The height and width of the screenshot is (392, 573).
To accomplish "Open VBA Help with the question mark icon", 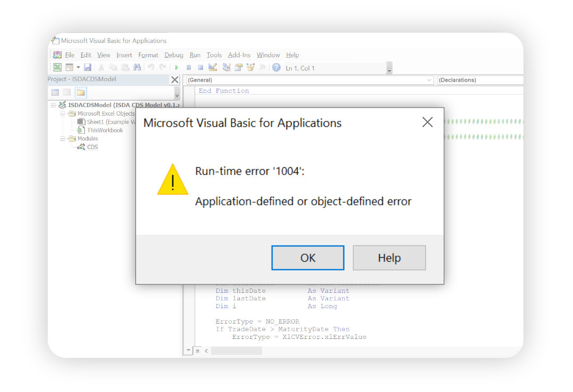I will click(x=277, y=67).
